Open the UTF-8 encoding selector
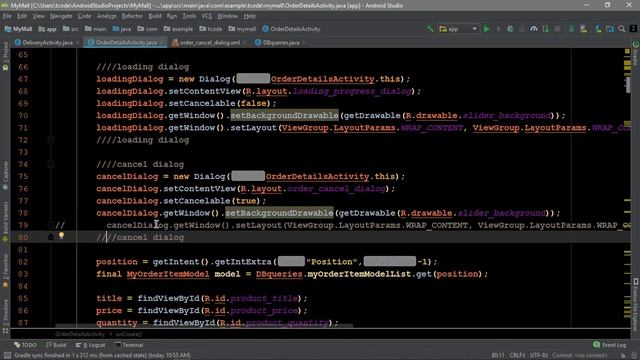The image size is (640, 360). [539, 356]
